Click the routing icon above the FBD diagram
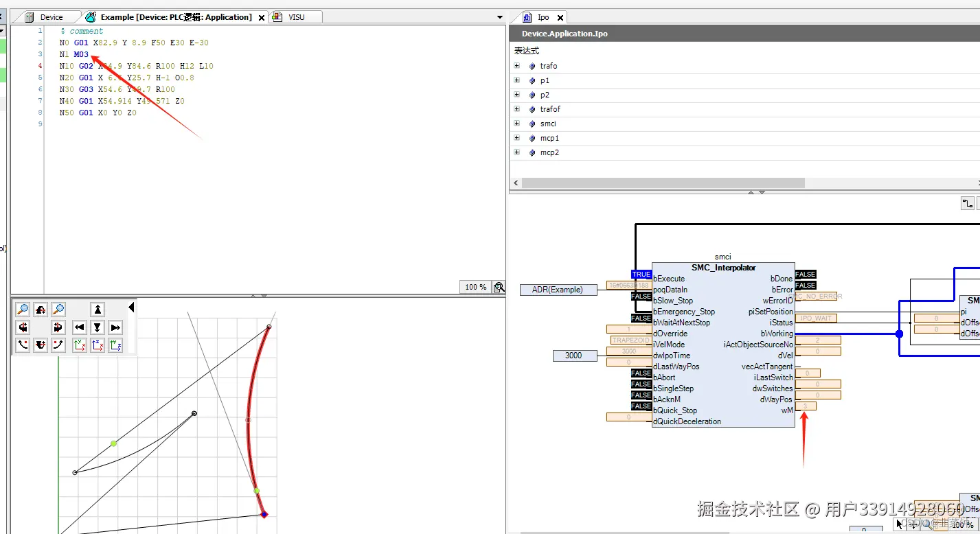The image size is (980, 534). click(x=968, y=203)
